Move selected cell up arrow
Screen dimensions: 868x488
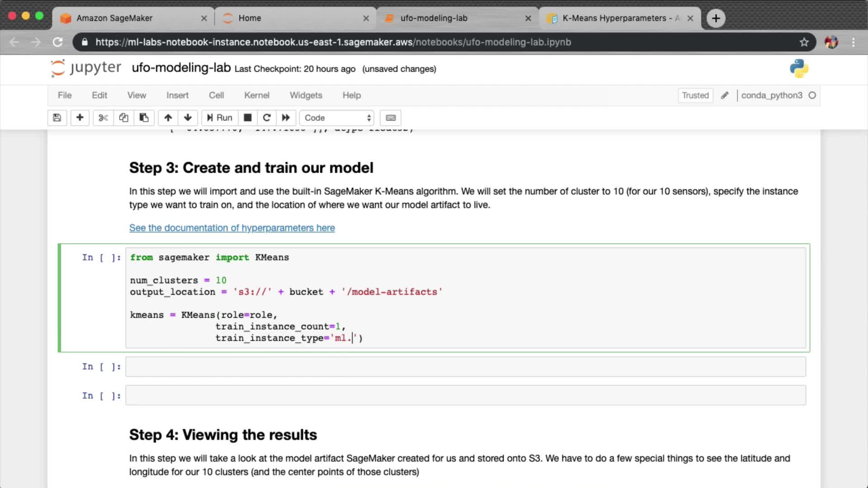point(168,118)
